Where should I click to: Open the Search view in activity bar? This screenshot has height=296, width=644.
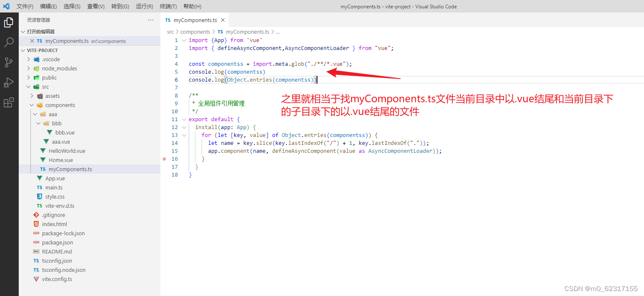point(9,42)
